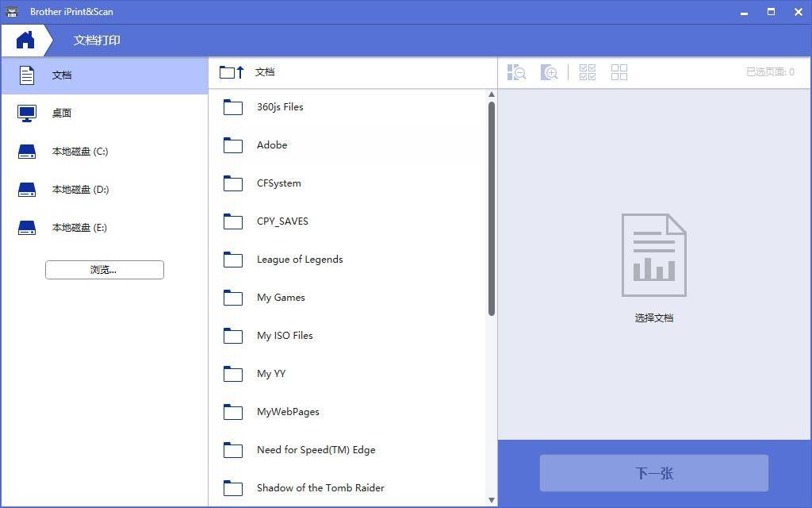812x508 pixels.
Task: Open the League of Legends folder
Action: point(299,259)
